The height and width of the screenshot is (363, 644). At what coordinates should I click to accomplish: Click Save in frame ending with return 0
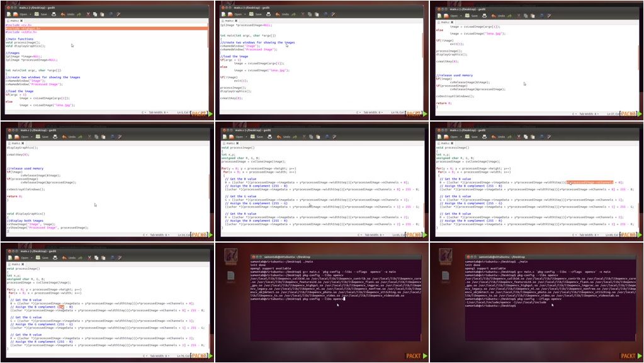(x=472, y=16)
